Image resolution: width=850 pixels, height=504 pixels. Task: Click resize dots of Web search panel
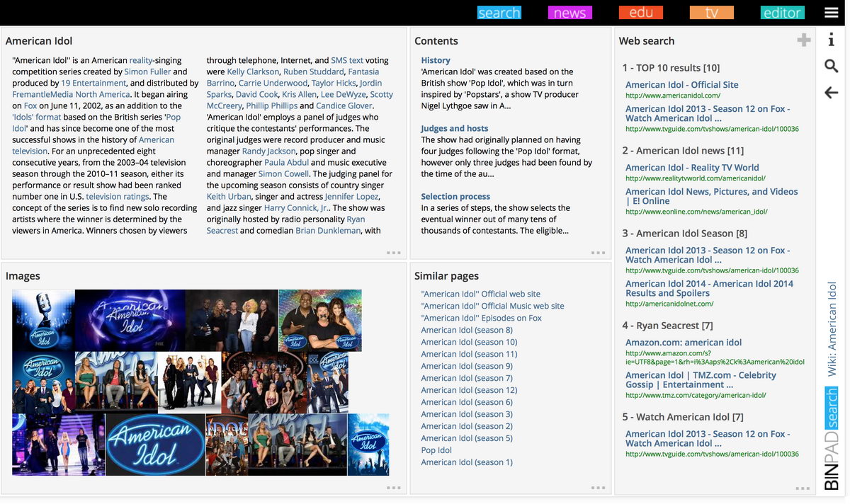tap(803, 488)
